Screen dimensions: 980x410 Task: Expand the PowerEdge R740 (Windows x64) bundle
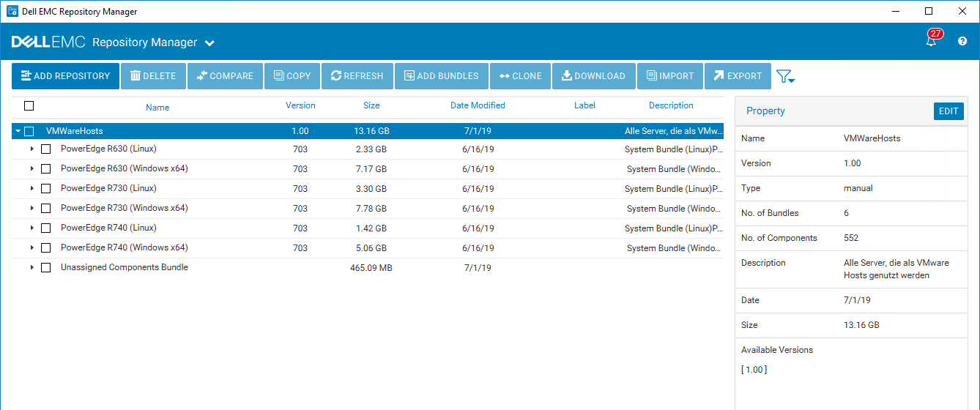pos(32,248)
